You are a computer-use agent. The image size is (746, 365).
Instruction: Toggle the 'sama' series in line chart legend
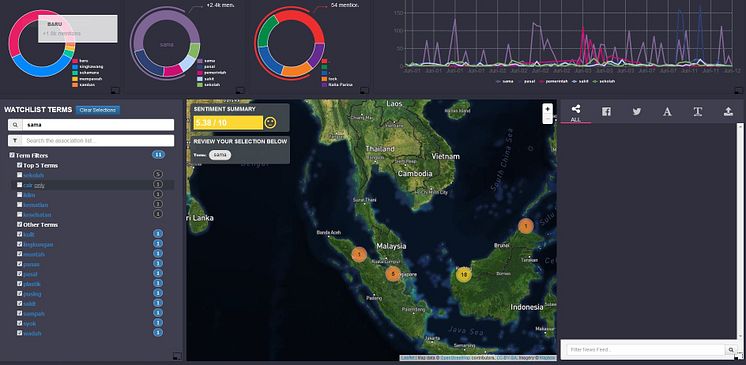(505, 81)
